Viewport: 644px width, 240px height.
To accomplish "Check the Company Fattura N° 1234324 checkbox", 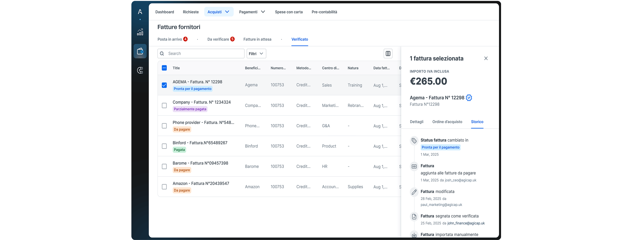I will pos(164,105).
